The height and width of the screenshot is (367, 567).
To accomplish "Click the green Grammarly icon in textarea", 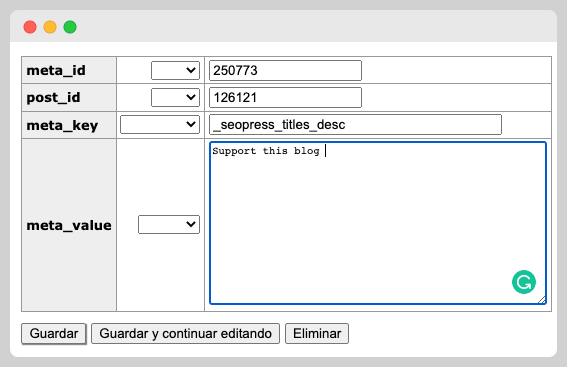I will pyautogui.click(x=524, y=282).
